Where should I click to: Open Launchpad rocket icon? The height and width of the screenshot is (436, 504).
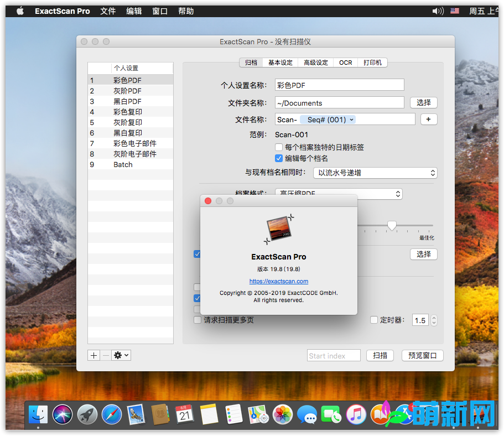click(87, 414)
